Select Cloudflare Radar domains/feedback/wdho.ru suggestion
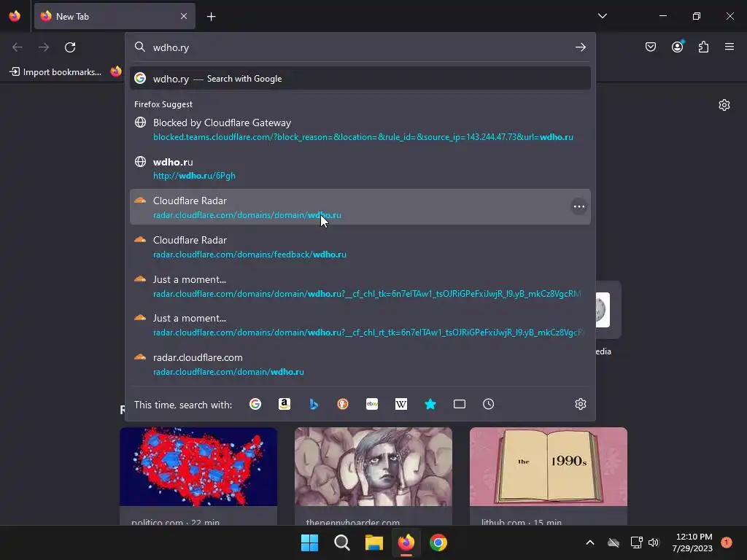The height and width of the screenshot is (560, 747). point(360,246)
